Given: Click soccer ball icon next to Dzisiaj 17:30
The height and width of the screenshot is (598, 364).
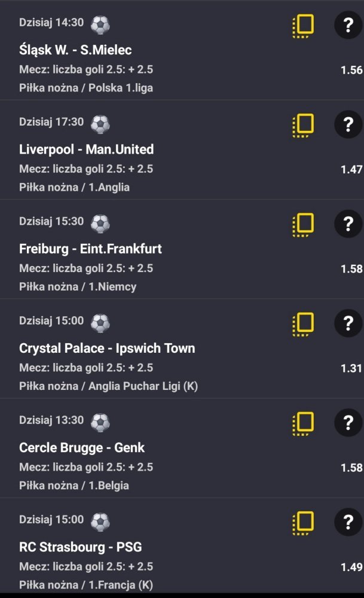Looking at the screenshot, I should (100, 124).
